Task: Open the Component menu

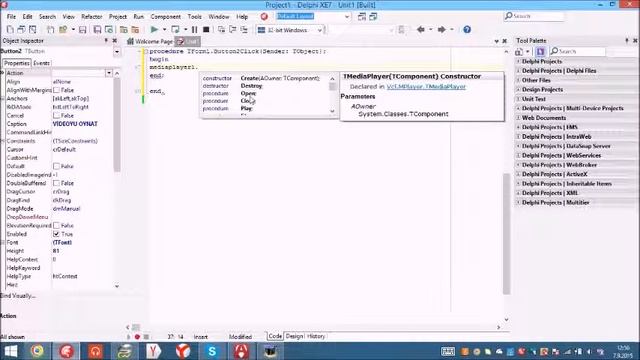Action: pos(165,16)
